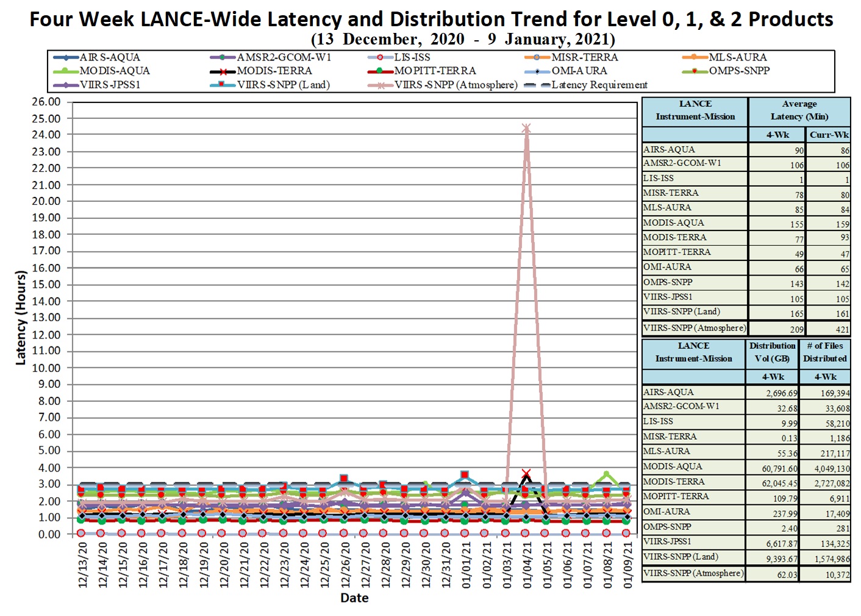Click AMSR2-GCOM-W1 row in distribution table
This screenshot has height=616, width=861.
tap(746, 407)
